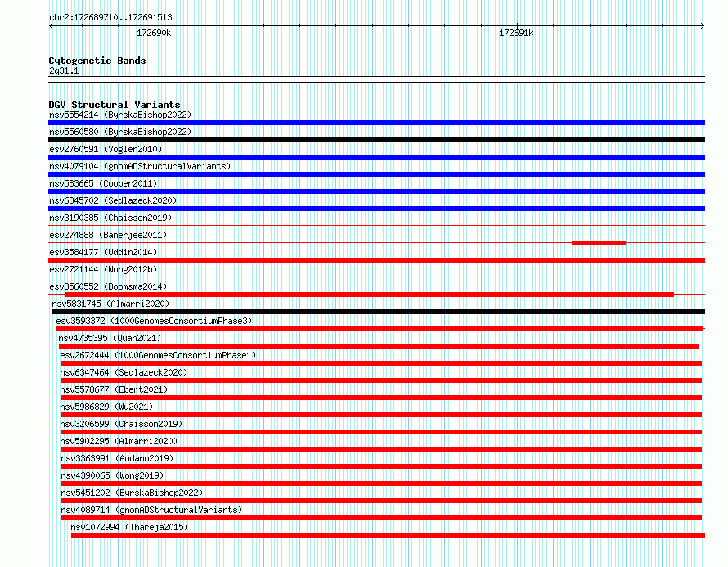Open variant nsv4390065 (Wong2019)
This screenshot has height=567, width=728.
coord(112,475)
